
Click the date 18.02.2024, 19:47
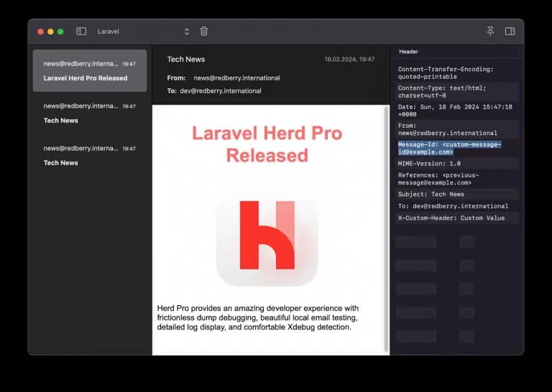[x=349, y=60]
